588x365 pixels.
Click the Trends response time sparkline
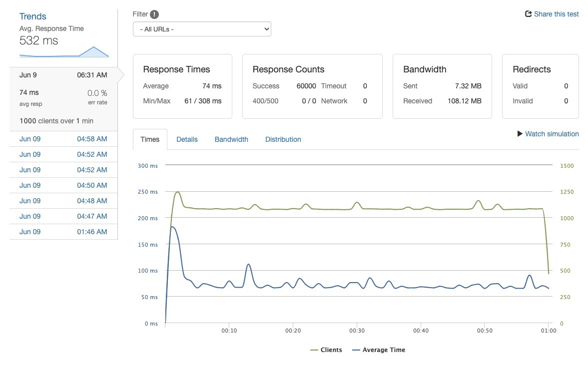pyautogui.click(x=64, y=52)
